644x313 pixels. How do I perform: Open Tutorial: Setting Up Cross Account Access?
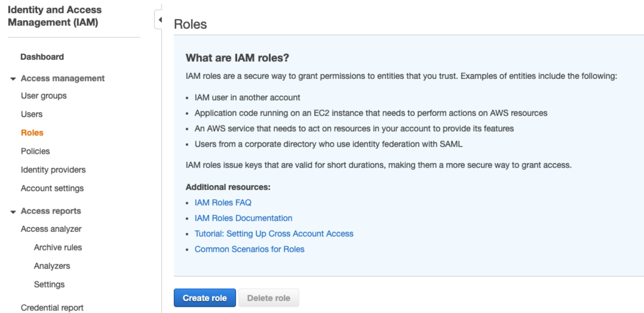point(274,234)
